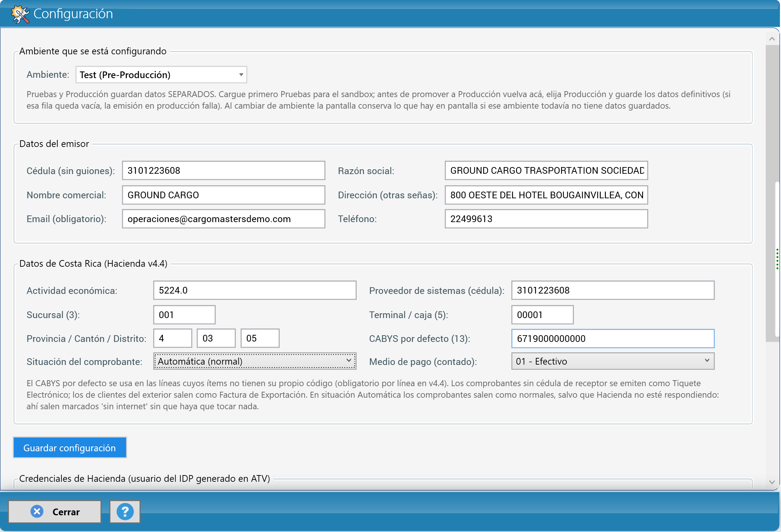781x532 pixels.
Task: Click the Nombre comercial field
Action: point(224,195)
